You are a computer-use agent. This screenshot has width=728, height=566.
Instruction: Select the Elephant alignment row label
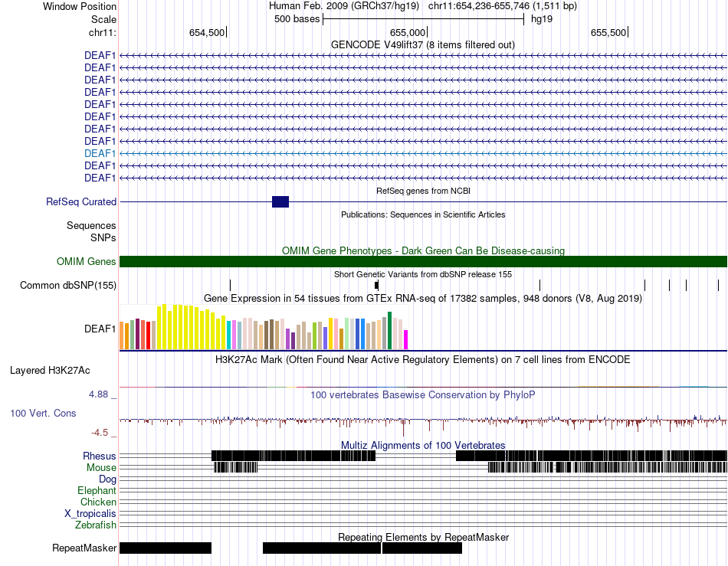pos(97,491)
